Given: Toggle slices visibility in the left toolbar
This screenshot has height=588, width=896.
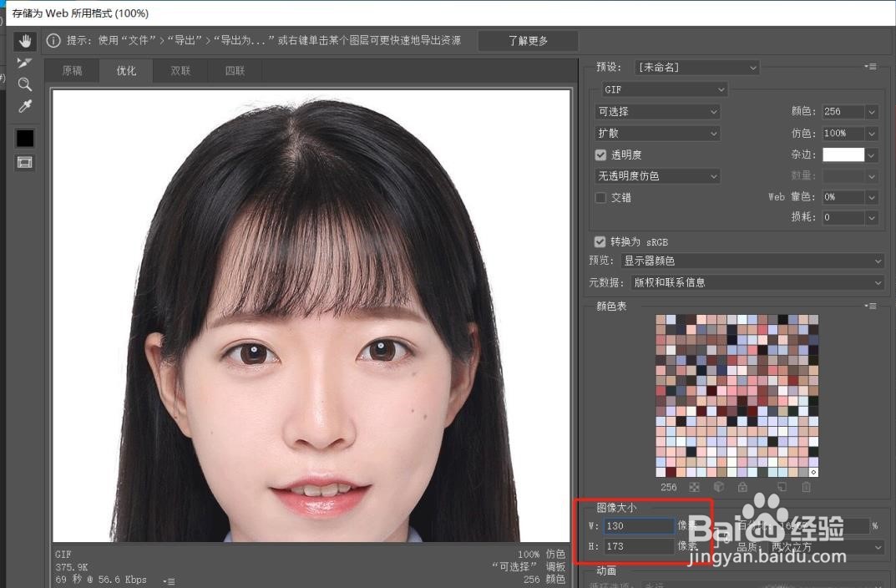Looking at the screenshot, I should click(24, 162).
